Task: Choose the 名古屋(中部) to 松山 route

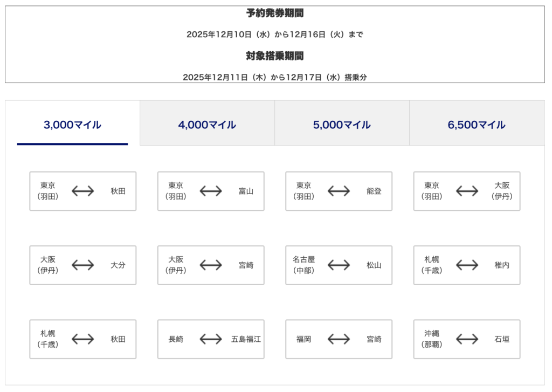Action: (x=339, y=265)
